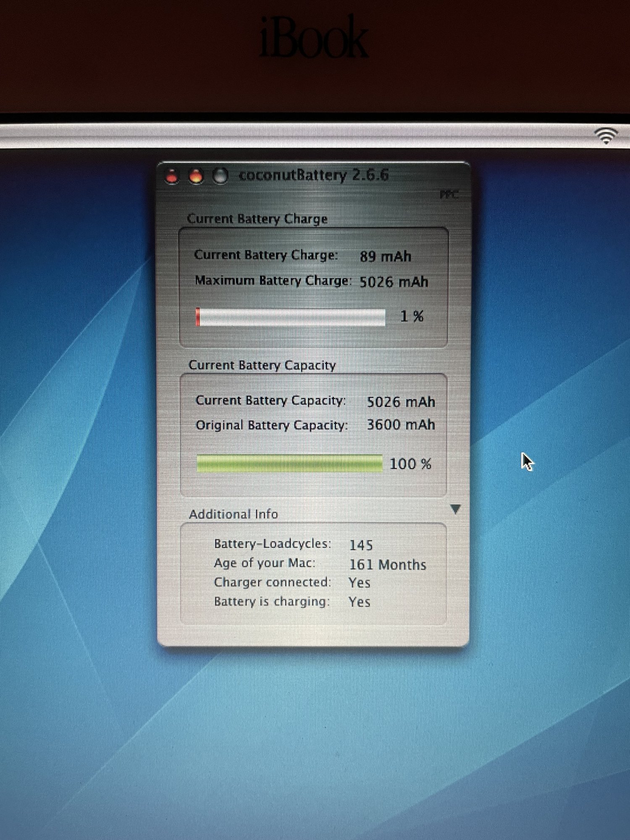Image resolution: width=630 pixels, height=840 pixels.
Task: Click the 'Current Battery Charge:' row label
Action: pos(266,255)
